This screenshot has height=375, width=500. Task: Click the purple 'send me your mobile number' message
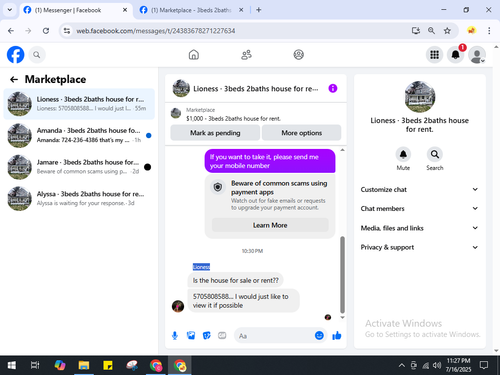tap(270, 161)
